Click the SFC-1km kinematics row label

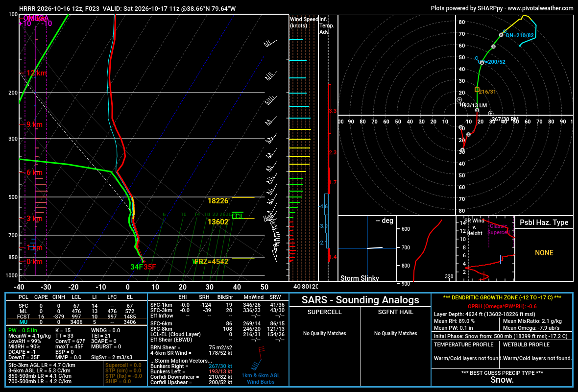pyautogui.click(x=161, y=305)
